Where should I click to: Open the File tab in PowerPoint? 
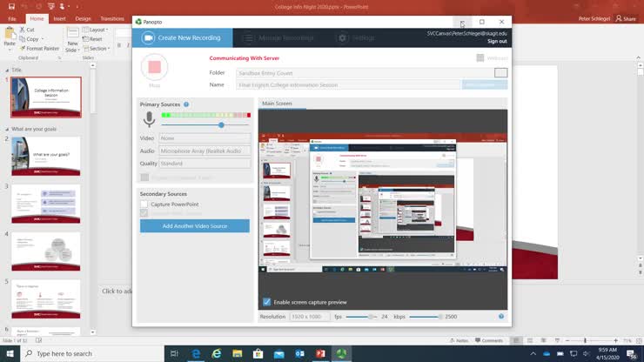(12, 18)
